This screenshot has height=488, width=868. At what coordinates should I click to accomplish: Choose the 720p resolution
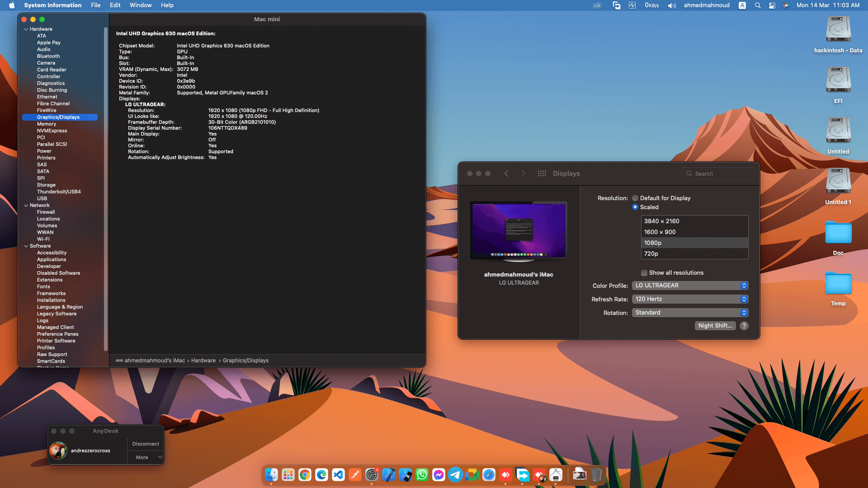coord(694,253)
